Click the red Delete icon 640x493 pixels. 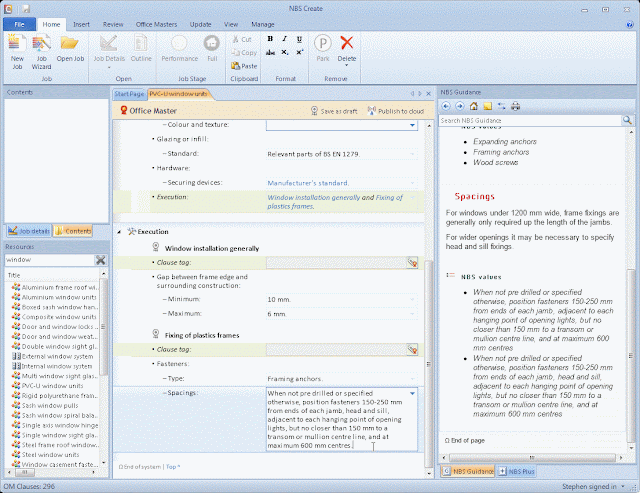pyautogui.click(x=347, y=43)
